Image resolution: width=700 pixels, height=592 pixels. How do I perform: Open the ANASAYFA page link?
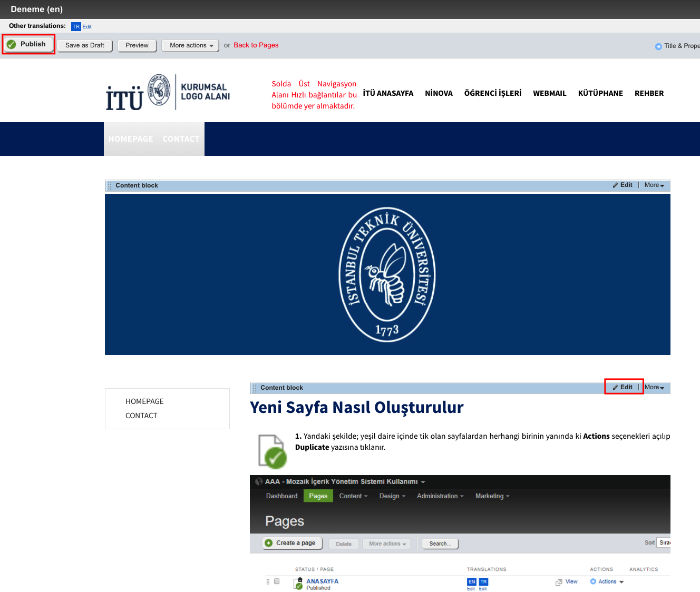[x=323, y=581]
